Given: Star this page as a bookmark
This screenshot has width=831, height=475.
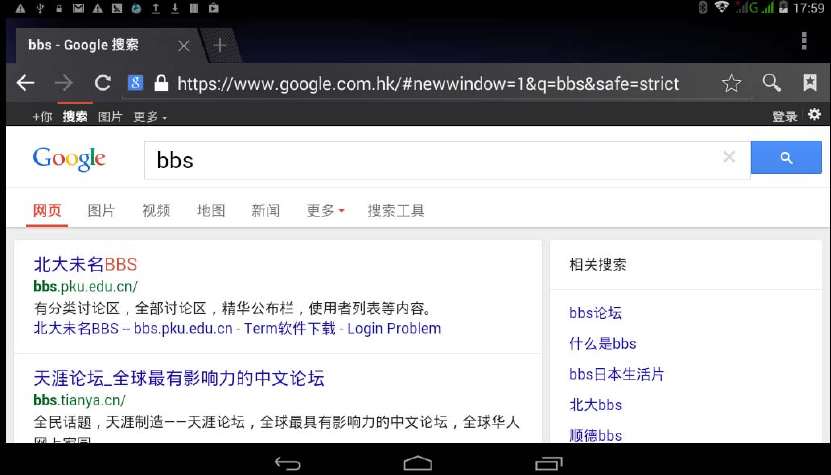Looking at the screenshot, I should point(731,83).
